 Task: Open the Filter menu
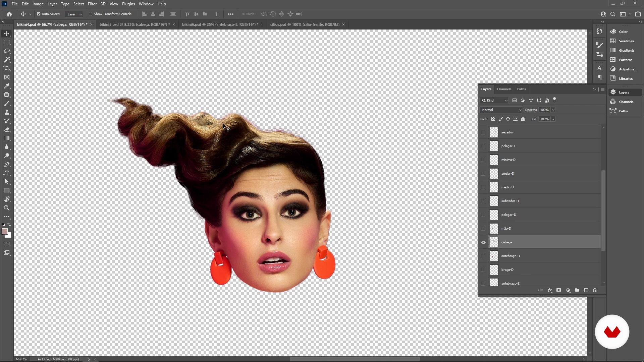click(92, 4)
